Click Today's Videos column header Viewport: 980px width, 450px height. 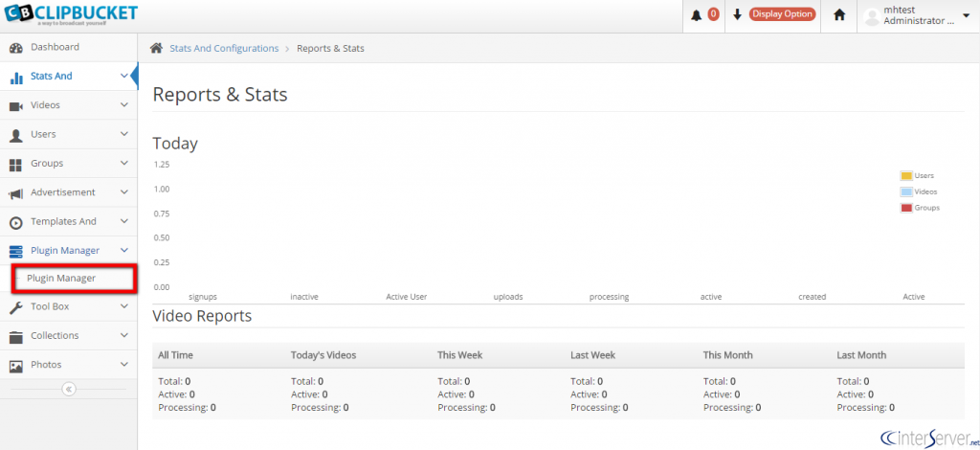click(x=323, y=355)
